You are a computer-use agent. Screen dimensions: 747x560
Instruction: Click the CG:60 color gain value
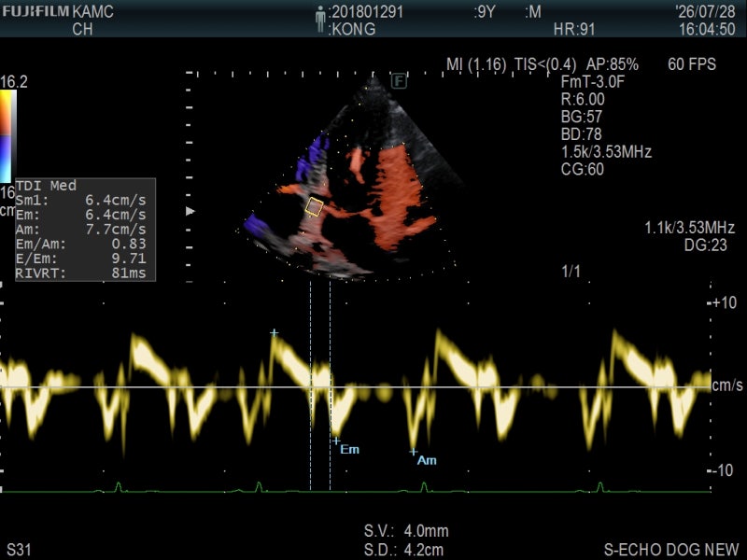tap(583, 169)
